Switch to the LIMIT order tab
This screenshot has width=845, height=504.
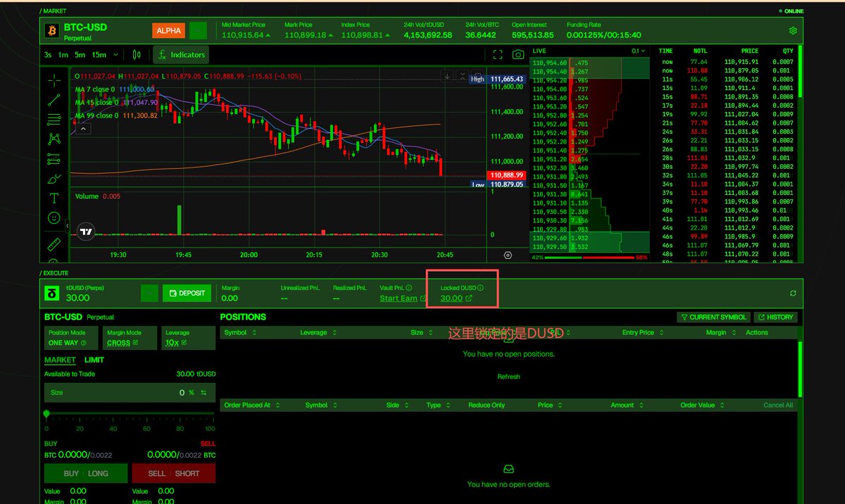tap(94, 360)
